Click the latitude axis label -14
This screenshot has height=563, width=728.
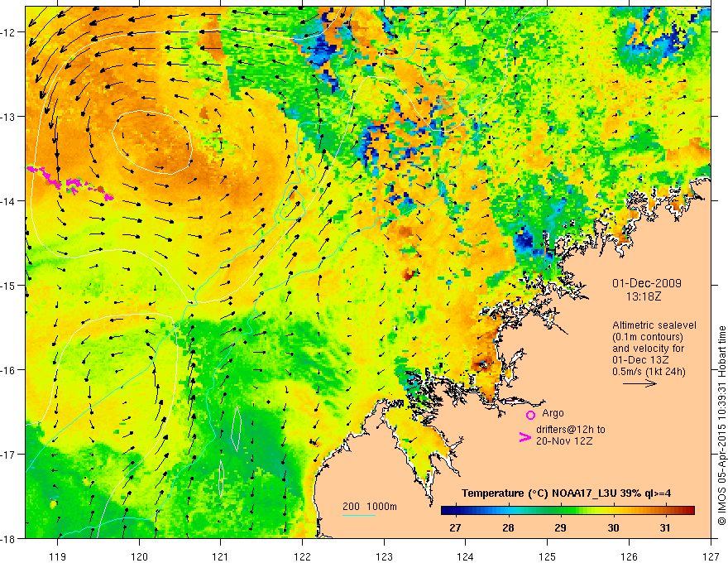click(x=9, y=201)
